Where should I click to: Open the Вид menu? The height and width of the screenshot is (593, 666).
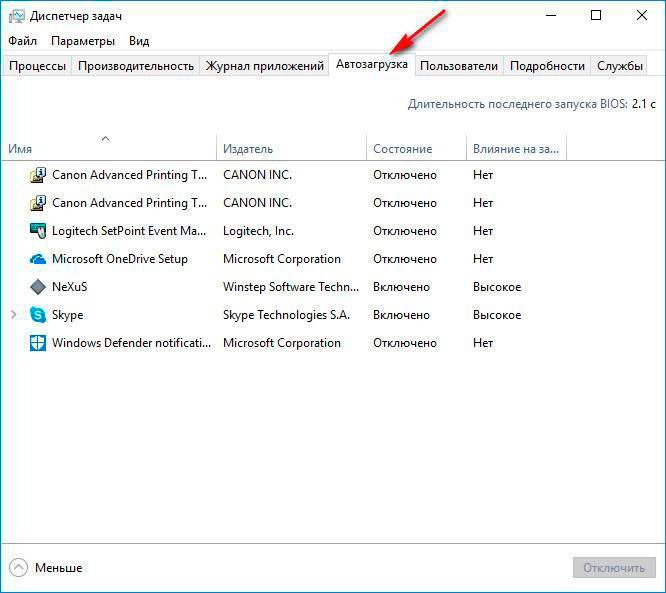(x=139, y=41)
